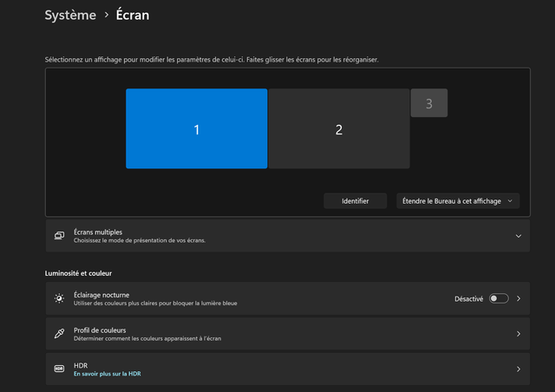The width and height of the screenshot is (555, 392).
Task: Select the small display 3 box
Action: [429, 103]
